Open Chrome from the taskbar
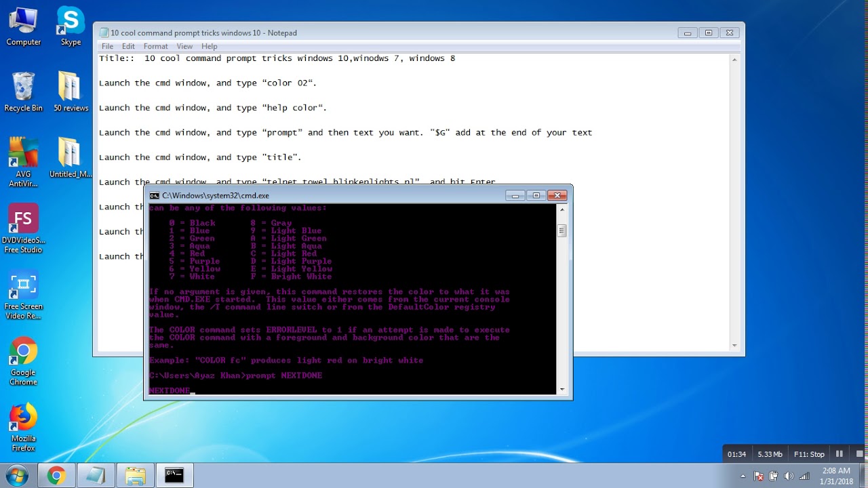The width and height of the screenshot is (868, 488). click(56, 475)
